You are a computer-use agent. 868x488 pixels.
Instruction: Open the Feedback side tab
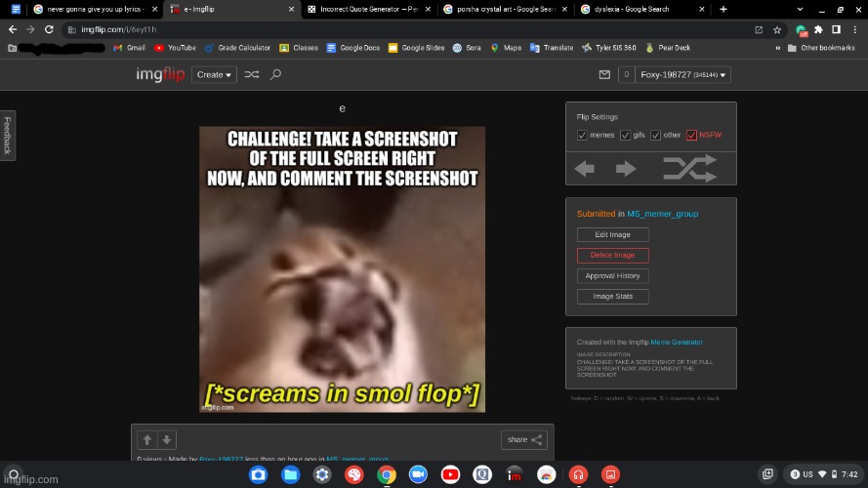[x=8, y=135]
